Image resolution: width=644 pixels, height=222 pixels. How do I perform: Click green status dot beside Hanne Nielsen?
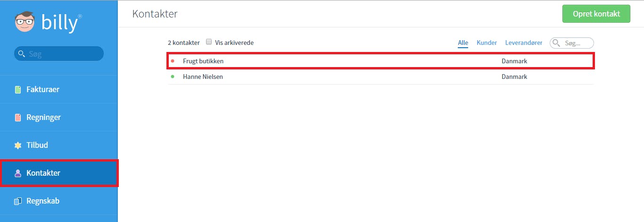point(173,77)
